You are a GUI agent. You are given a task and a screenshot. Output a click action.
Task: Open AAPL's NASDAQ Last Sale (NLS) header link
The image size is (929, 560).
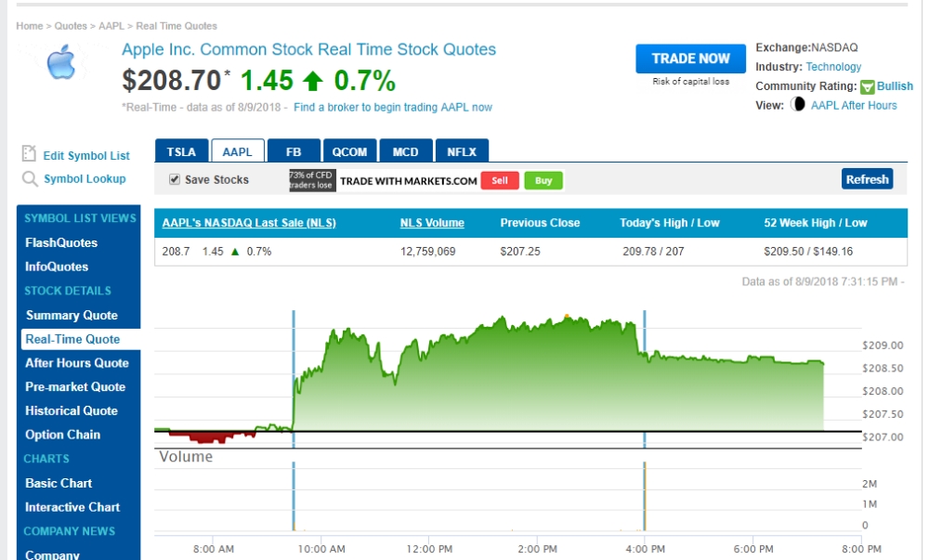pyautogui.click(x=249, y=223)
